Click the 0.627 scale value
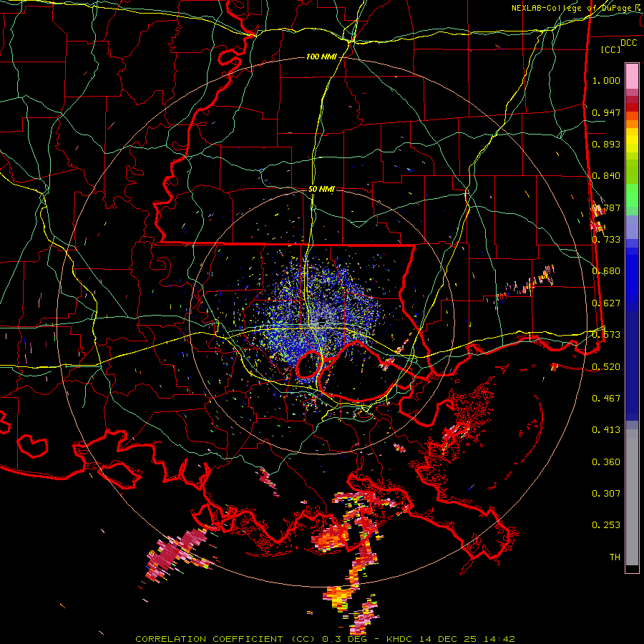 click(x=606, y=303)
